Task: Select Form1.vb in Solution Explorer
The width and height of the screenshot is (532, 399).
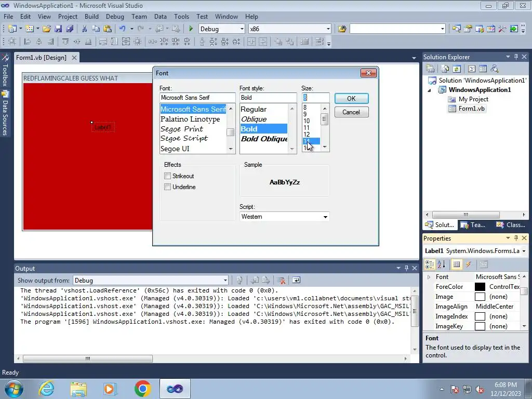Action: (x=471, y=109)
